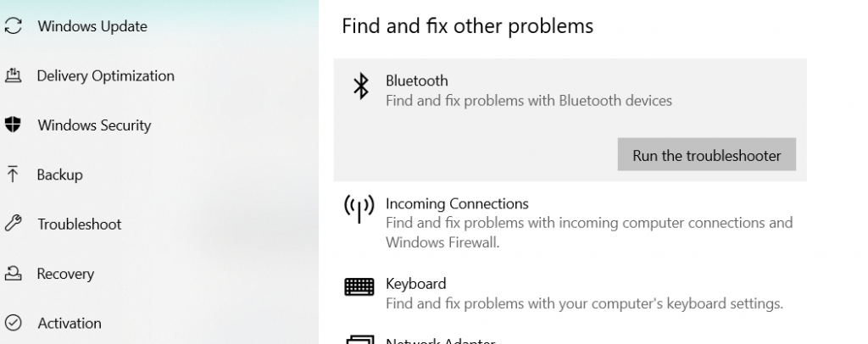The width and height of the screenshot is (868, 344).
Task: Open Windows Security from the sidebar
Action: tap(94, 125)
